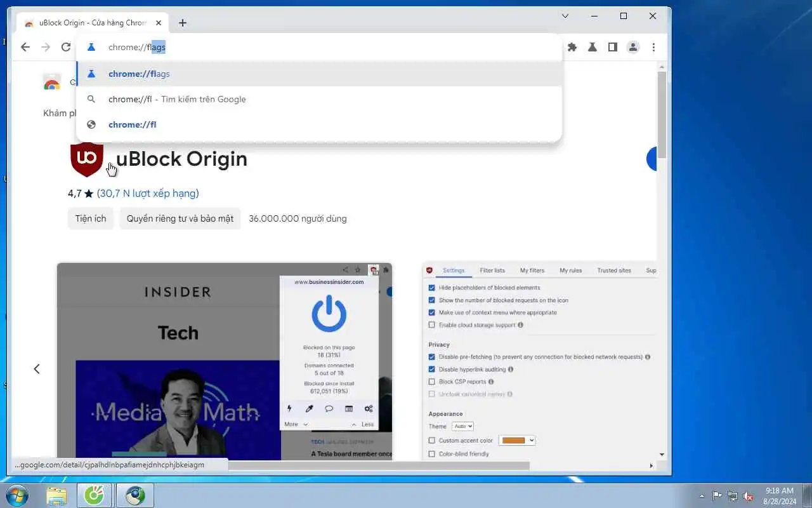The image size is (812, 508).
Task: Click the page vertical scrollbar thumb
Action: coord(662,114)
